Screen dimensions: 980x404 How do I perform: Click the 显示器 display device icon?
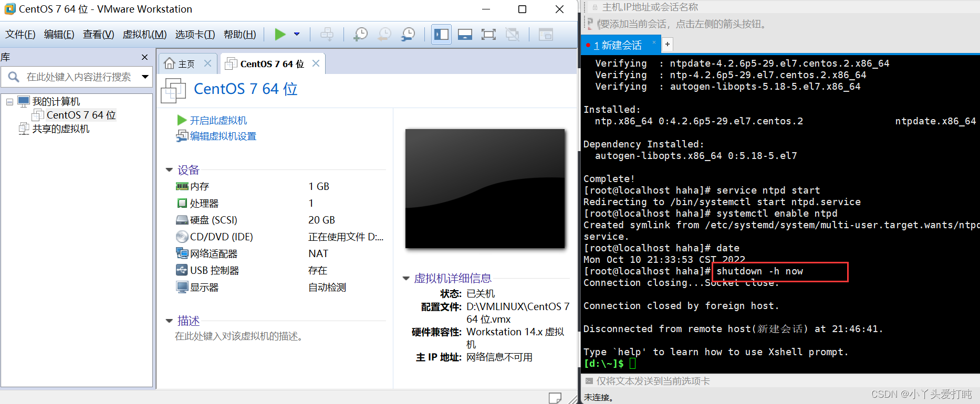182,287
